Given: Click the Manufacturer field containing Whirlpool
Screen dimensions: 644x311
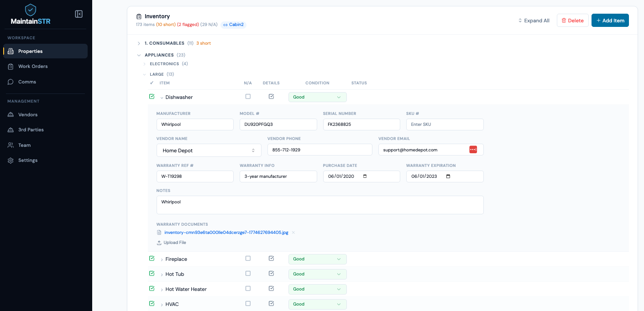Looking at the screenshot, I should (x=195, y=124).
